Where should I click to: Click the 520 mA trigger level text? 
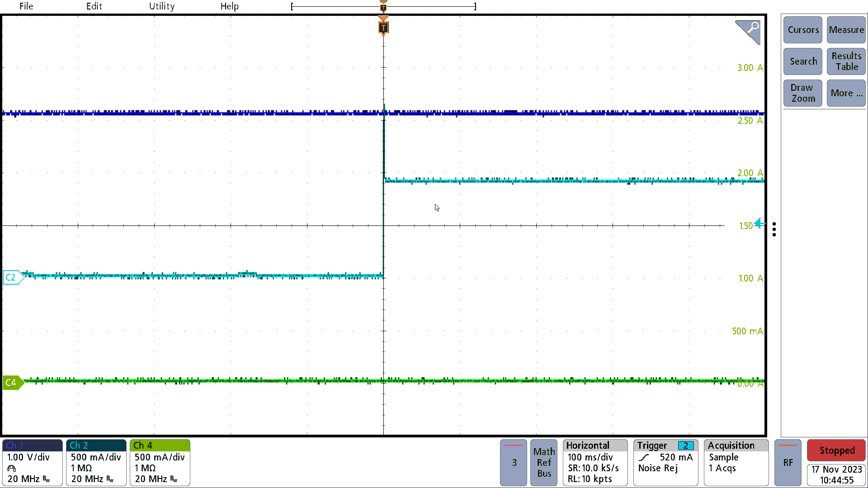click(x=676, y=457)
